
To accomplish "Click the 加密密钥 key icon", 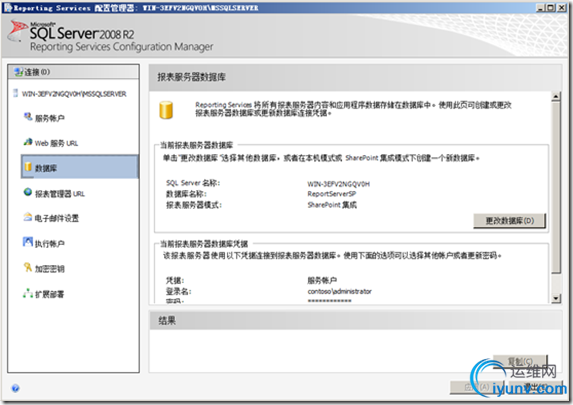I will click(28, 268).
